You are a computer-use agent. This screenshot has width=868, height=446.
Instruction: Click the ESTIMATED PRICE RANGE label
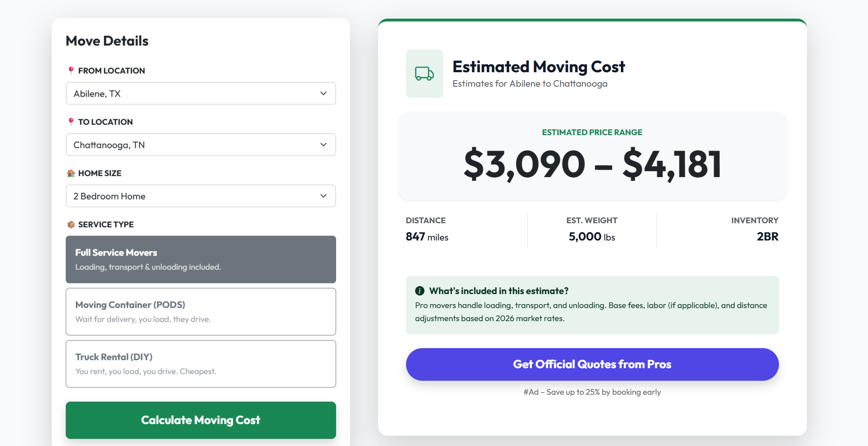point(592,132)
